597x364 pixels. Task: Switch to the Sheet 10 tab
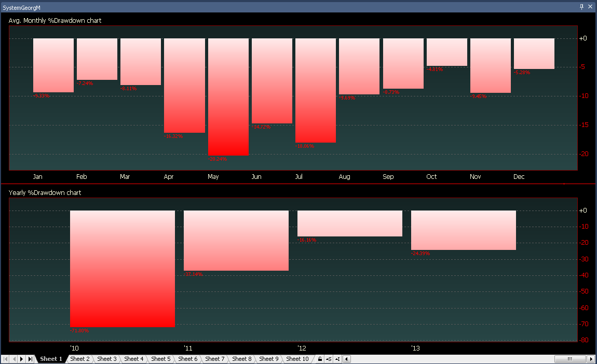(297, 359)
